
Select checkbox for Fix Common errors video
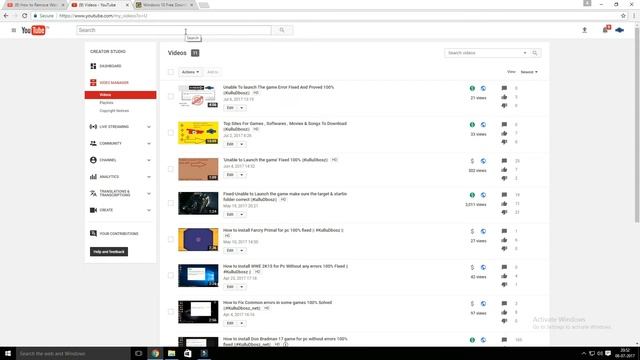(171, 312)
